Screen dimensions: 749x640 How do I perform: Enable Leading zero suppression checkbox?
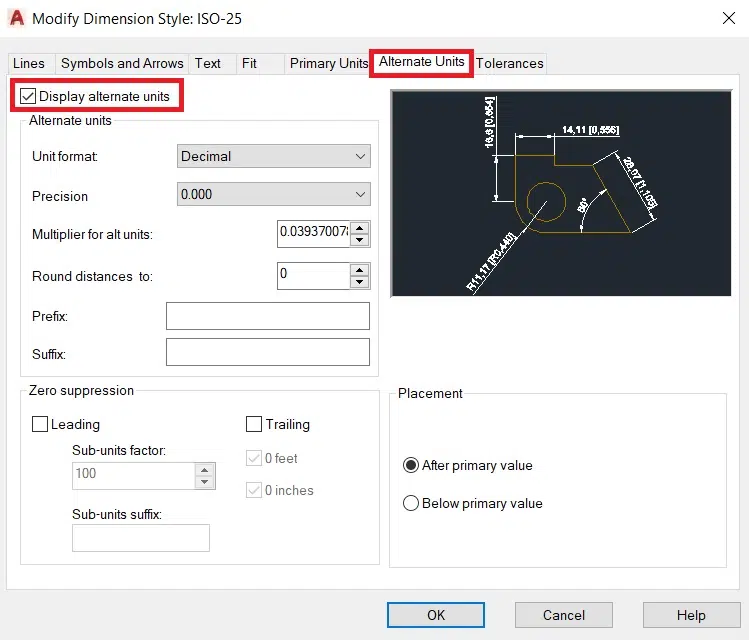(x=40, y=424)
